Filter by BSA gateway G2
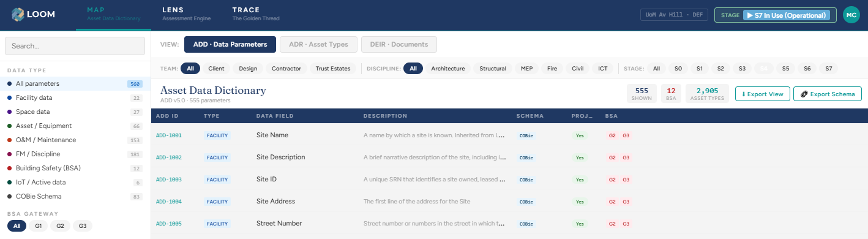Viewport: 868px width, 239px height. tap(60, 226)
